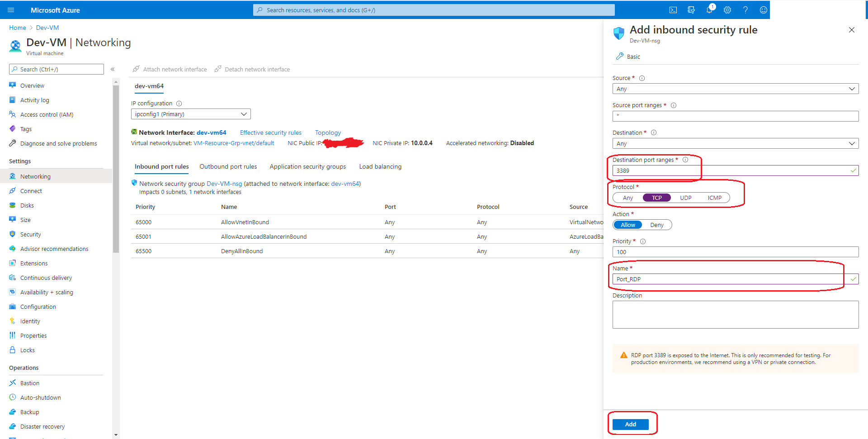Screen dimensions: 868x439
Task: Open the notifications bell
Action: click(709, 10)
